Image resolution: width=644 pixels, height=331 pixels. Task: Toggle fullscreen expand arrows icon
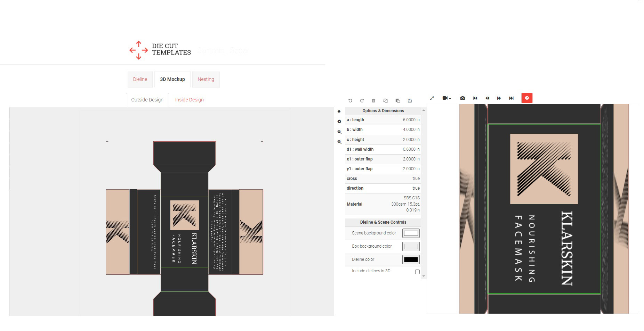(432, 98)
